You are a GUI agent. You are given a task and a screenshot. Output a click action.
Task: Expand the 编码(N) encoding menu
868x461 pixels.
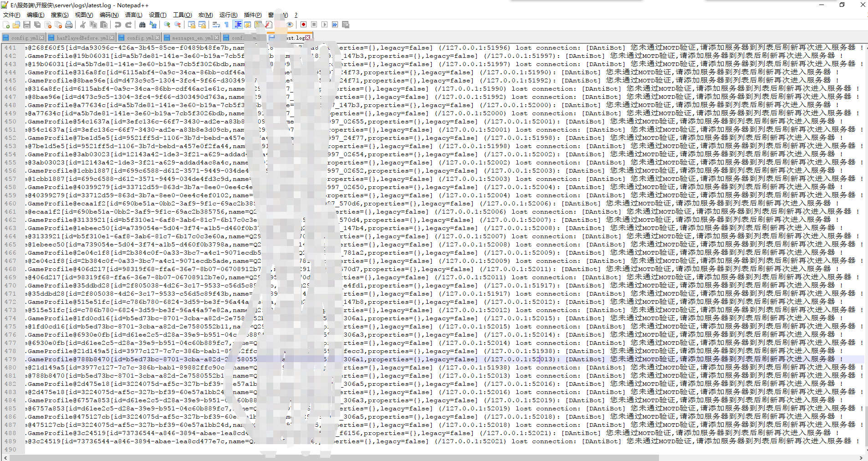(x=109, y=15)
